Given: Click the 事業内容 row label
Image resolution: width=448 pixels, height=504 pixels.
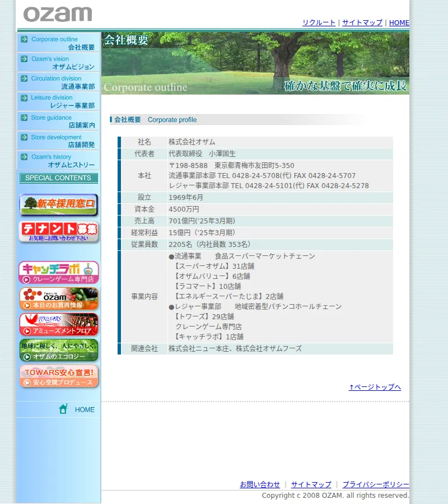Looking at the screenshot, I should click(x=144, y=296).
